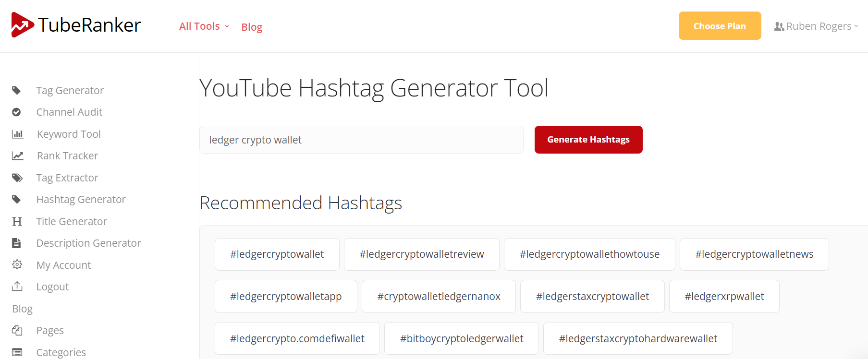
Task: Select the #ledgerxrpwallet hashtag chip
Action: [724, 297]
